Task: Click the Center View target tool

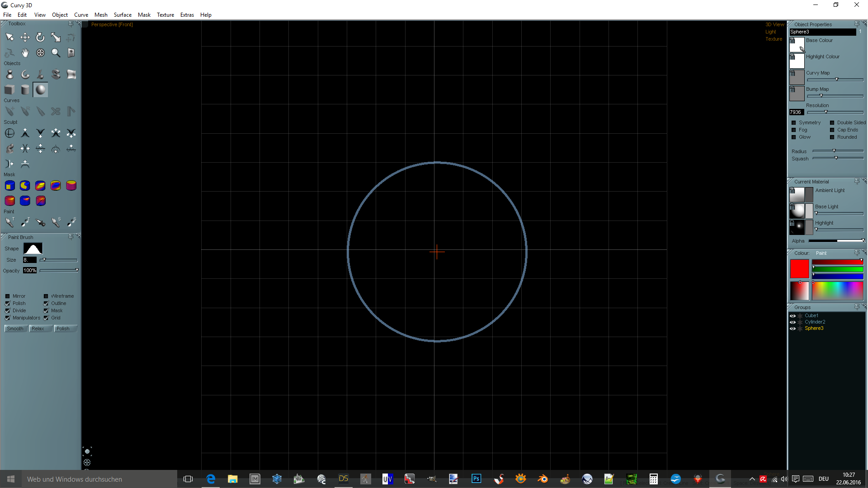Action: (40, 53)
